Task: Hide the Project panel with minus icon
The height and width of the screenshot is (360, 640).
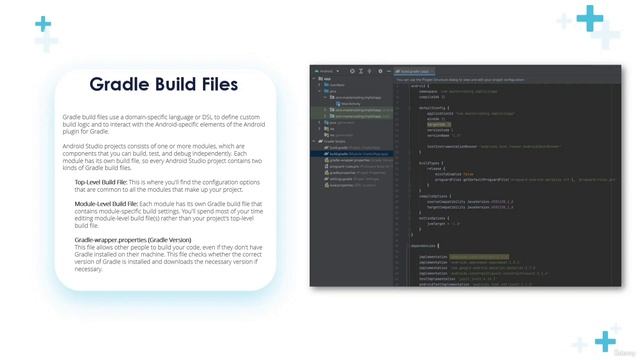Action: point(389,71)
